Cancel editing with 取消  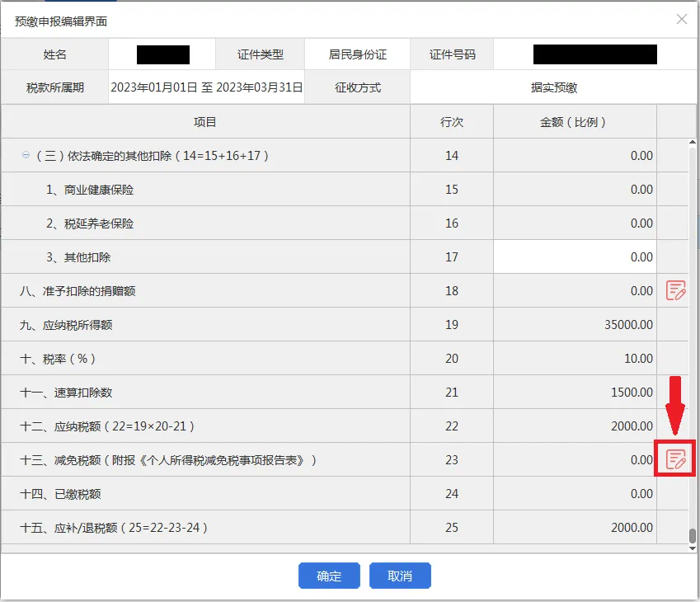point(400,576)
